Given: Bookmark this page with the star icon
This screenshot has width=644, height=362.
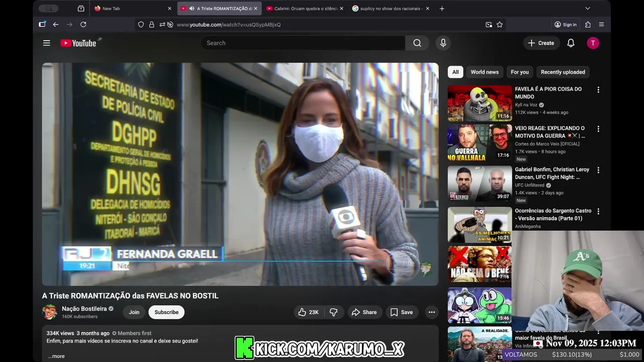Looking at the screenshot, I should (x=500, y=25).
